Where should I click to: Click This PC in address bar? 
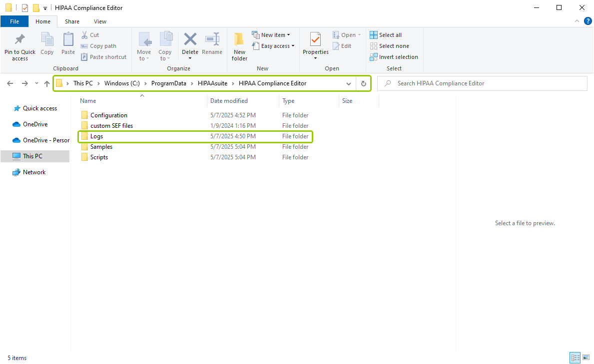click(x=83, y=83)
